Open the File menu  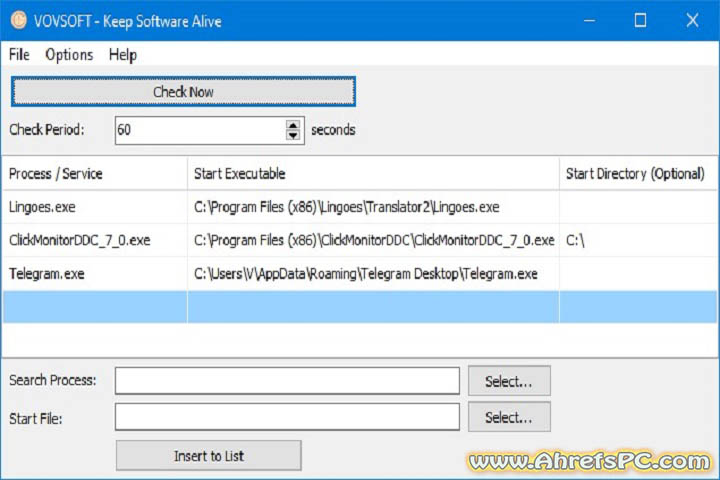tap(19, 55)
